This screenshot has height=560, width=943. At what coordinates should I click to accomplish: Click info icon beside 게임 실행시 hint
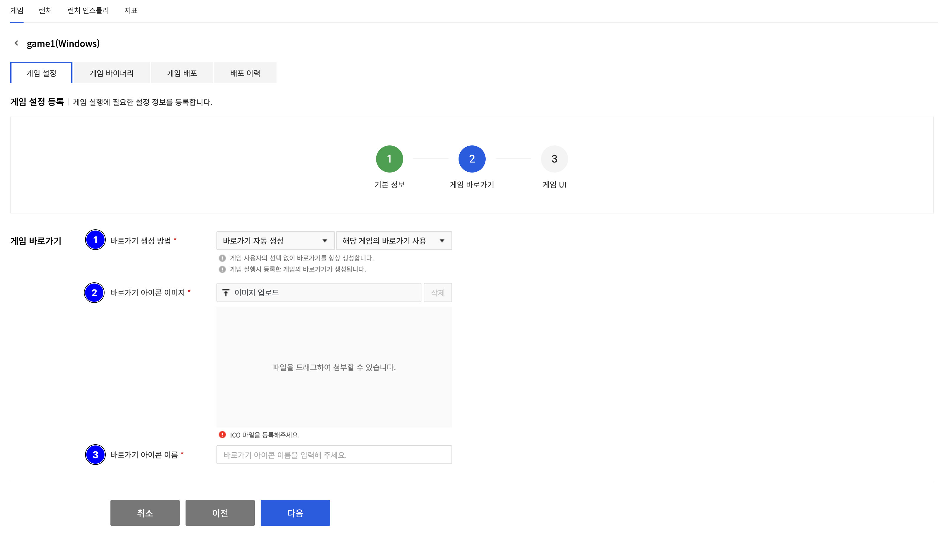222,269
